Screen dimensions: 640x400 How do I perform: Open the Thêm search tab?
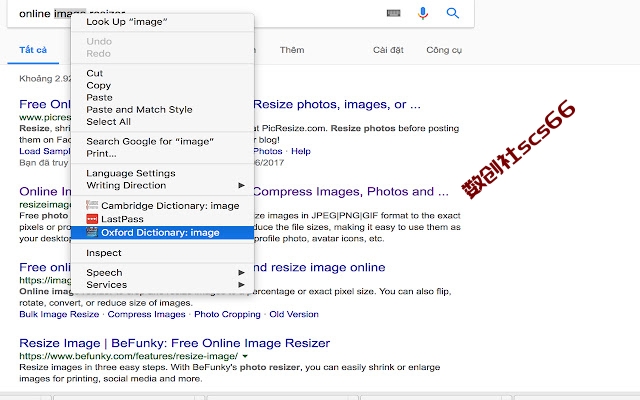[292, 50]
